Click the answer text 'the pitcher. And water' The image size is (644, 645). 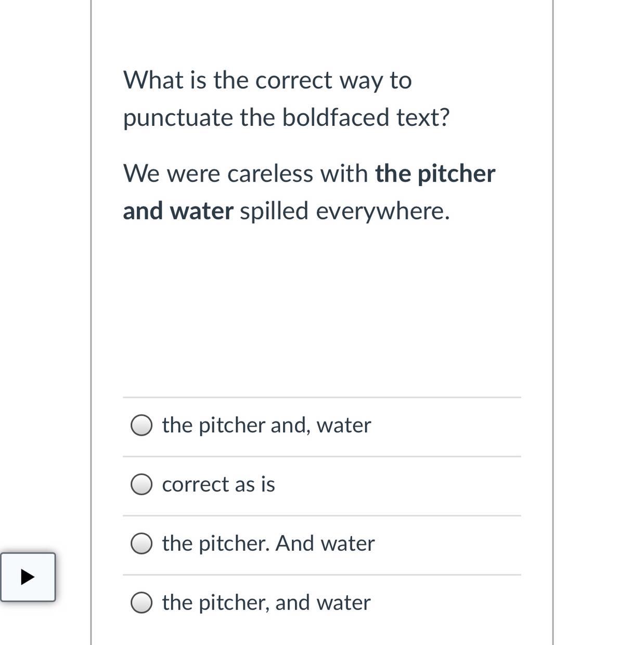pyautogui.click(x=268, y=544)
